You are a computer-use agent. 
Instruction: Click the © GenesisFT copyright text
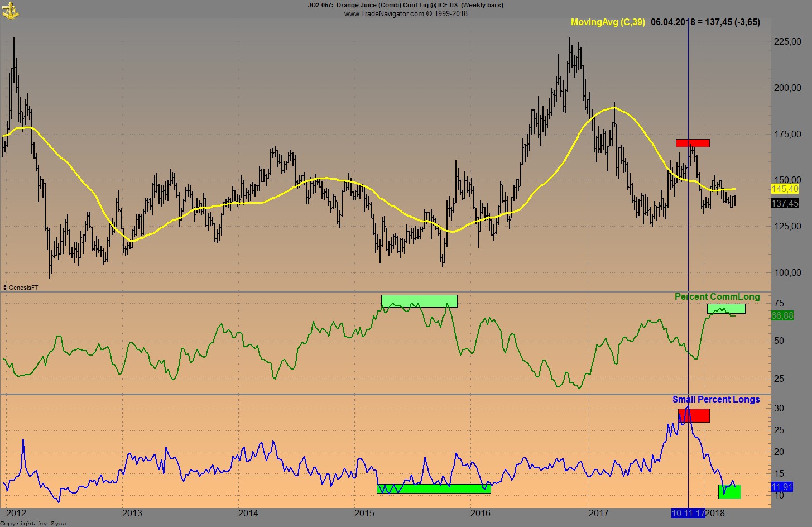[21, 288]
